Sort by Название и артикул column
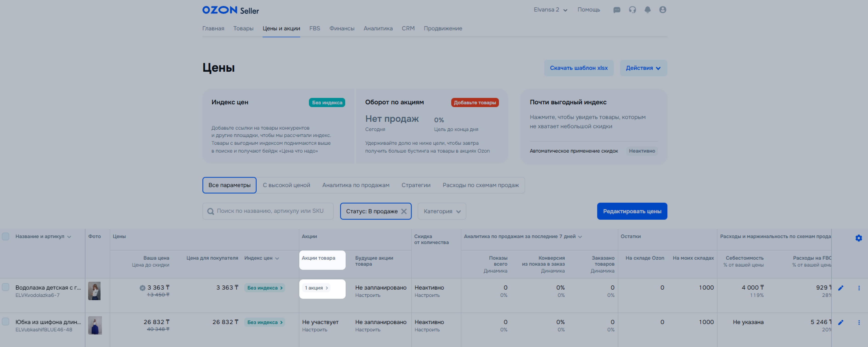The width and height of the screenshot is (868, 347). coord(43,236)
